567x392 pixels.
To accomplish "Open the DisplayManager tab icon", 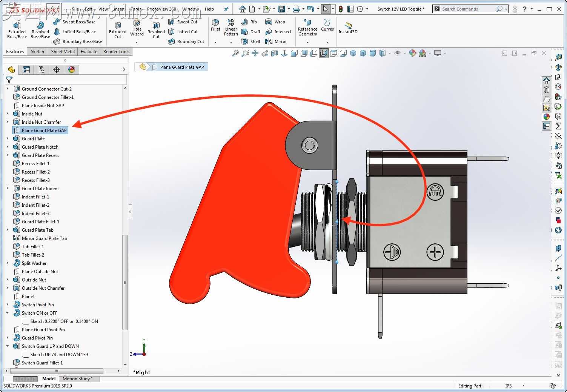I will tap(72, 70).
